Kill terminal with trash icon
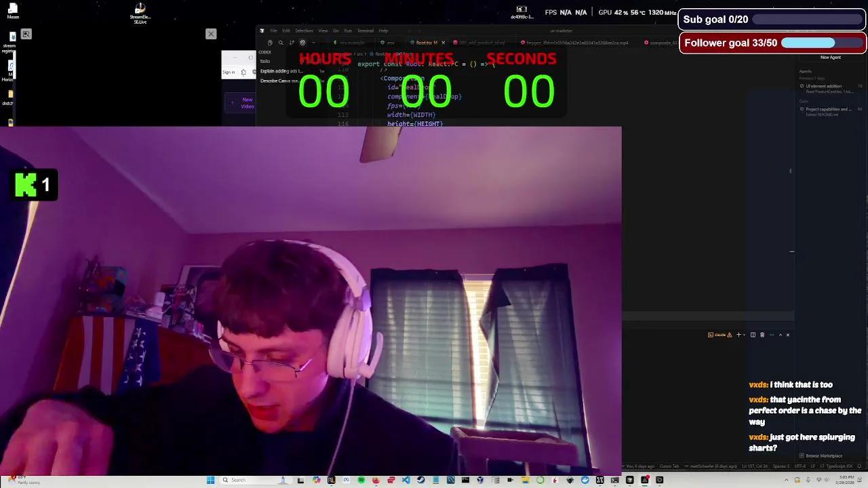 click(x=762, y=335)
